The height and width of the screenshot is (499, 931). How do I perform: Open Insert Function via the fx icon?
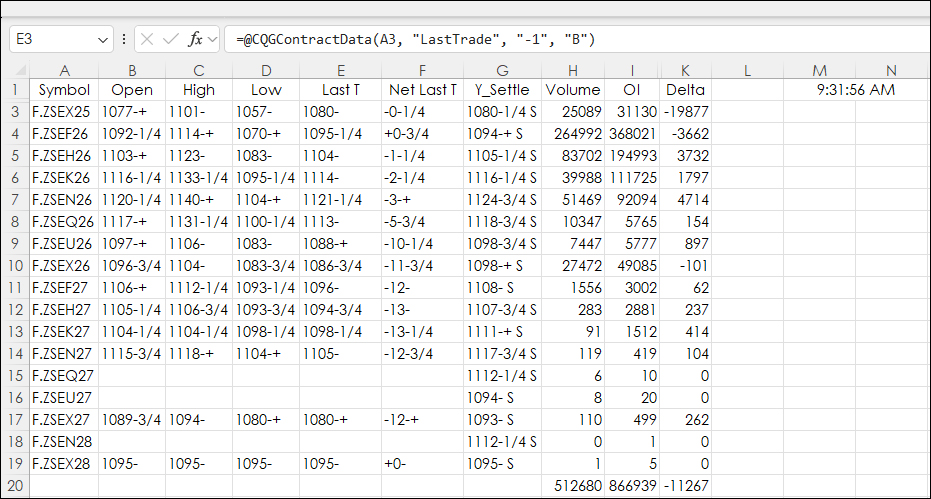tap(195, 39)
